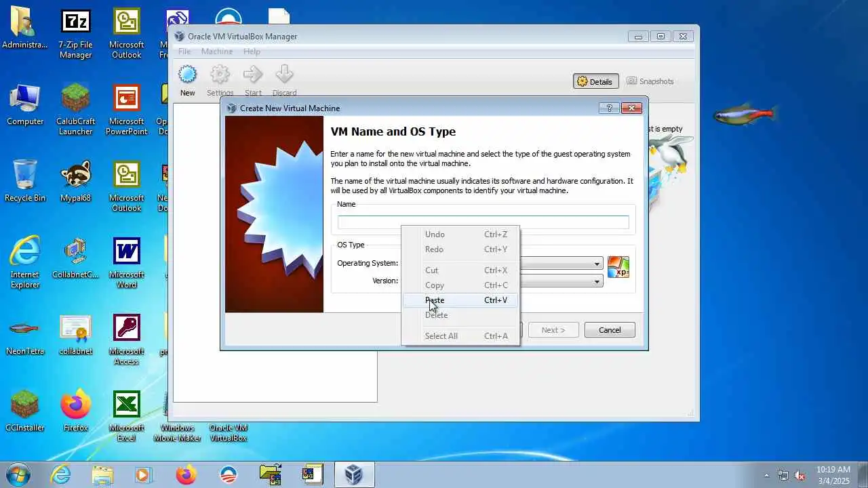Open 7-Zip File Manager desktop icon
The height and width of the screenshot is (488, 868).
[75, 34]
